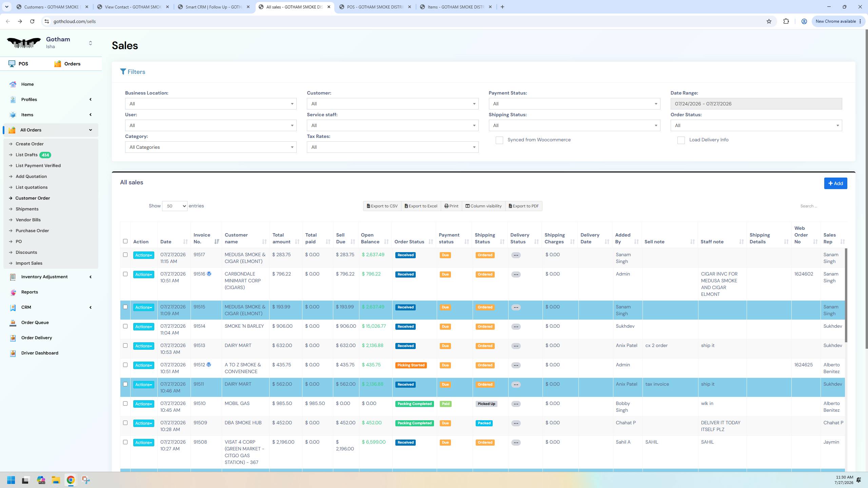The width and height of the screenshot is (868, 488).
Task: Open the Driver Dashboard icon
Action: coord(13,353)
